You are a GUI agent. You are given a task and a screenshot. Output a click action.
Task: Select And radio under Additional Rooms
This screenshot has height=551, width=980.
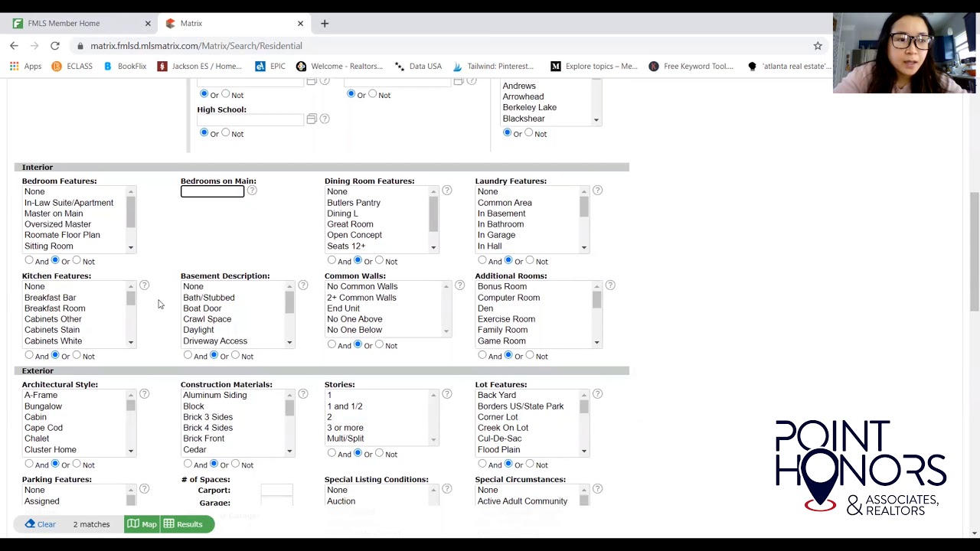point(482,355)
